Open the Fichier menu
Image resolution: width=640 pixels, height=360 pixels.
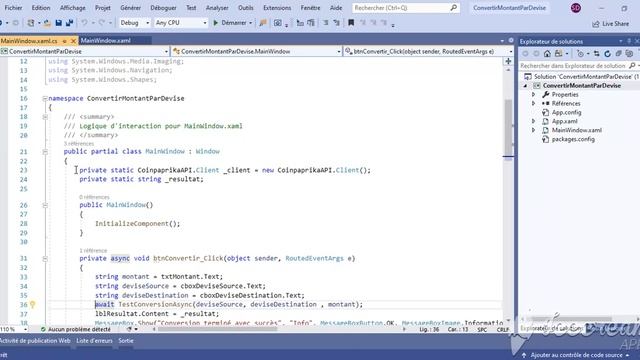coord(13,8)
